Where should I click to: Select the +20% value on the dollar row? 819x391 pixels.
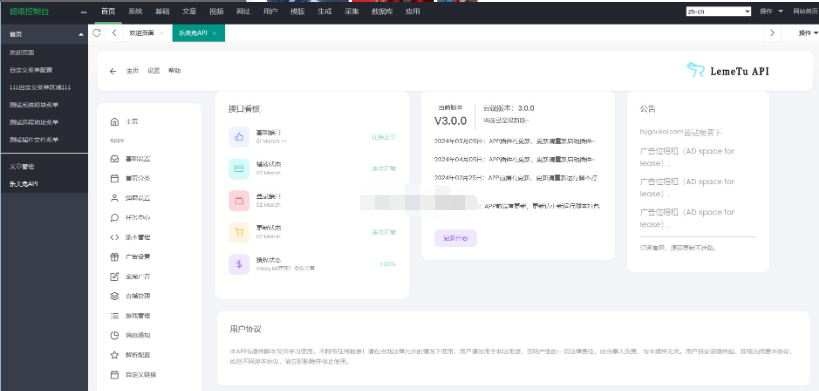pos(388,264)
